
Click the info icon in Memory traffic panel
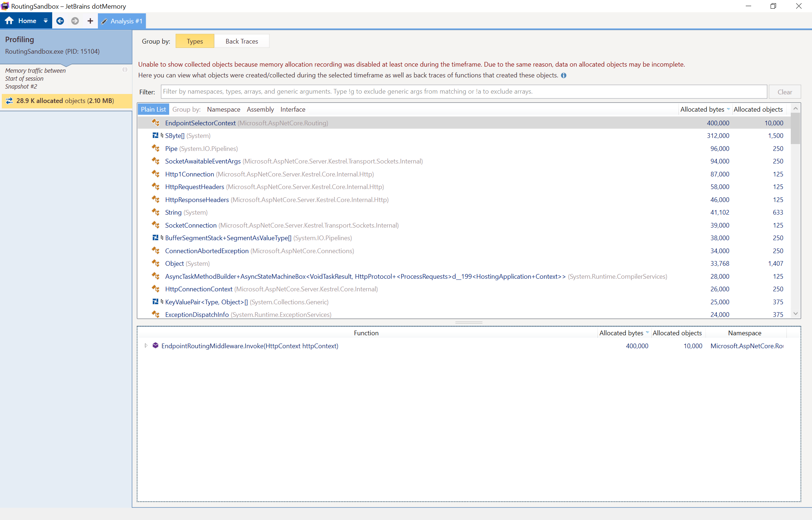point(125,70)
